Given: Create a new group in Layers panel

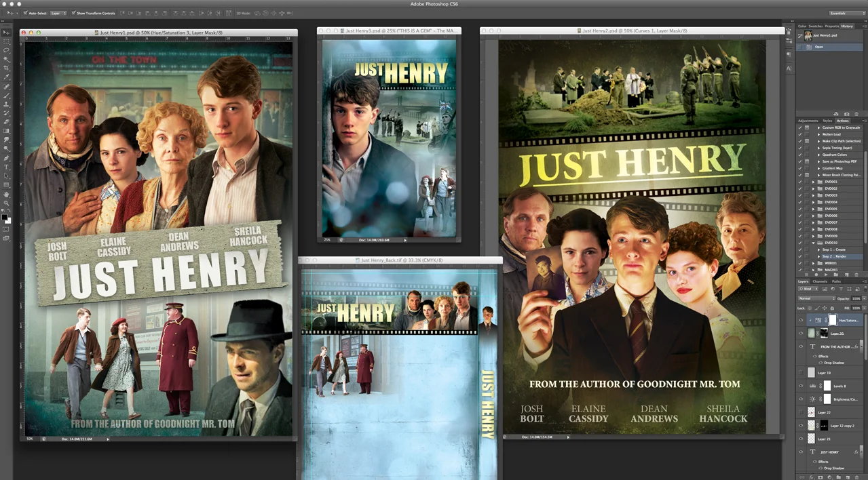Looking at the screenshot, I should pyautogui.click(x=839, y=477).
